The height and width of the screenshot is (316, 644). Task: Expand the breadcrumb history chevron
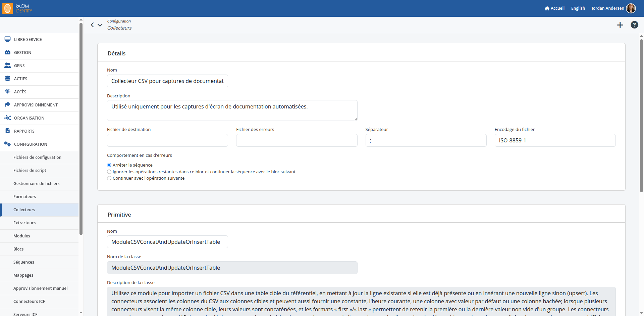tap(100, 25)
